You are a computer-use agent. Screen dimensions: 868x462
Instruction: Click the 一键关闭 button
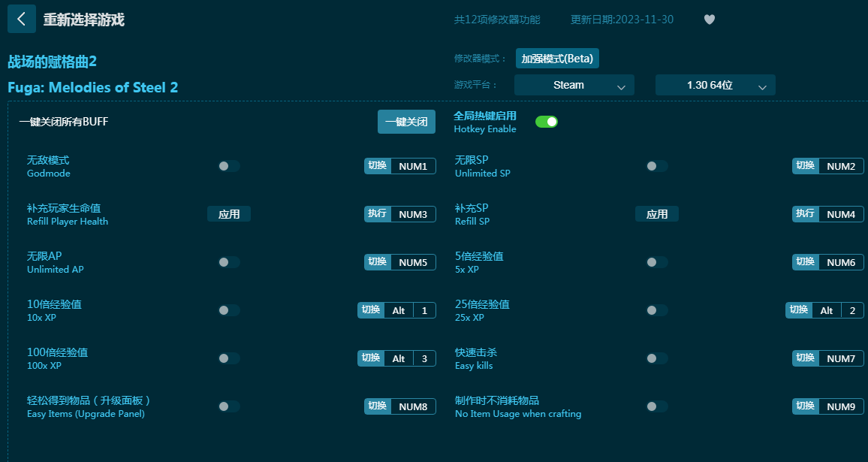click(x=406, y=122)
